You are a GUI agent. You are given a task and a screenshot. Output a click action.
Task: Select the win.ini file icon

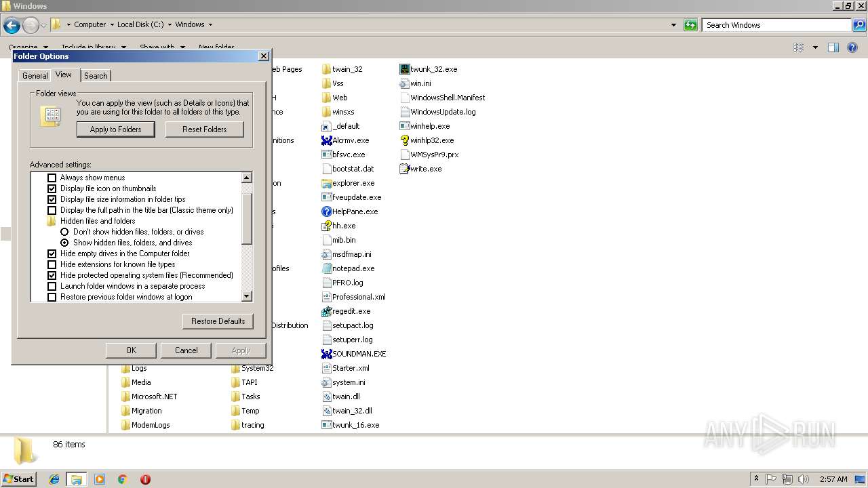404,83
